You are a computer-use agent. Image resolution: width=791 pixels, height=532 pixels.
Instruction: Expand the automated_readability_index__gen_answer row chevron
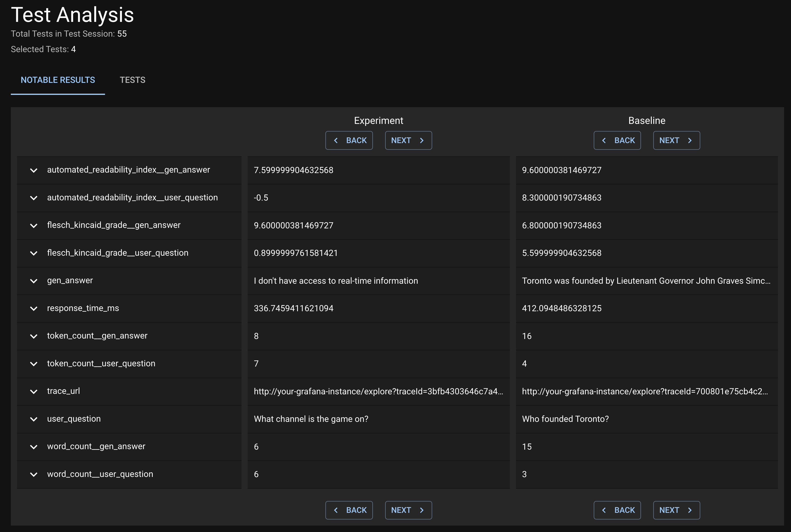[34, 170]
